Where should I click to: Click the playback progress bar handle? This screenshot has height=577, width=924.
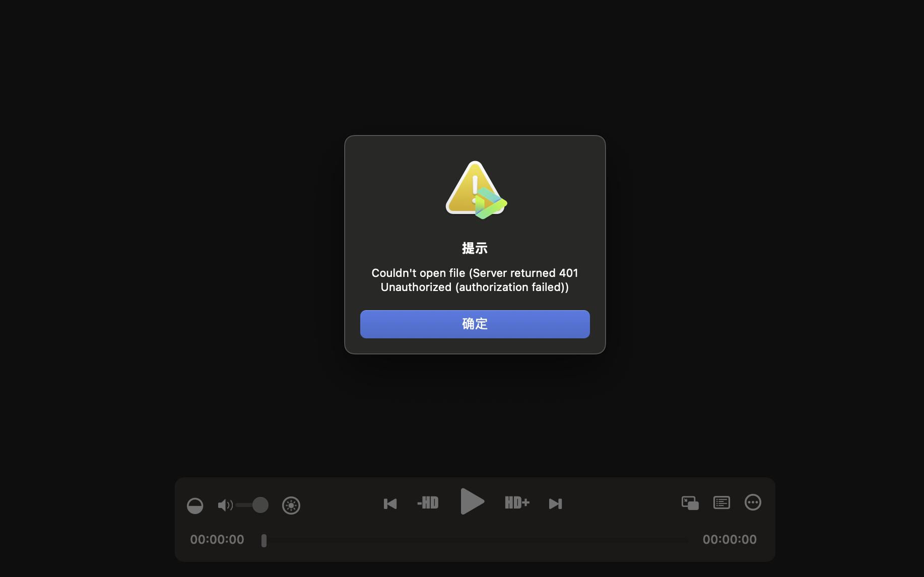click(x=263, y=540)
